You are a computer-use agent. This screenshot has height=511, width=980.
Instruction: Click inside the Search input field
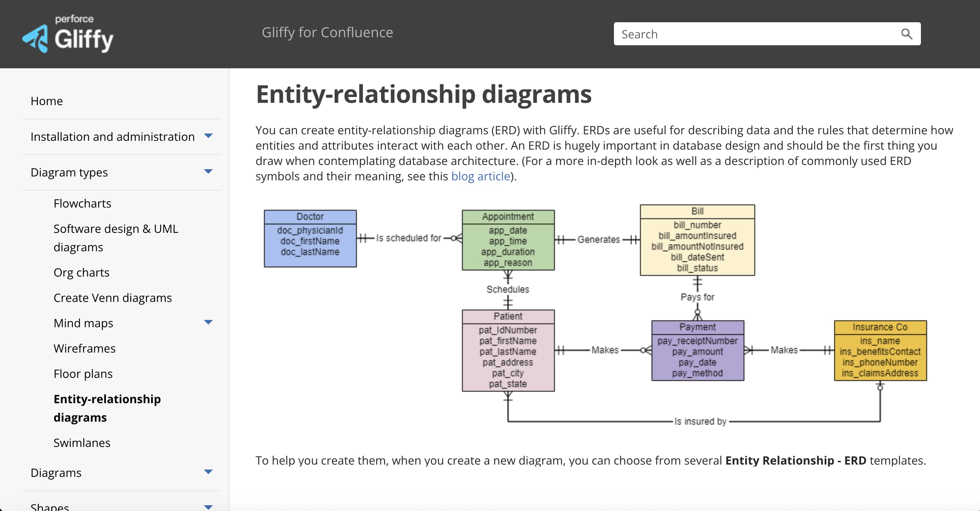pos(752,34)
